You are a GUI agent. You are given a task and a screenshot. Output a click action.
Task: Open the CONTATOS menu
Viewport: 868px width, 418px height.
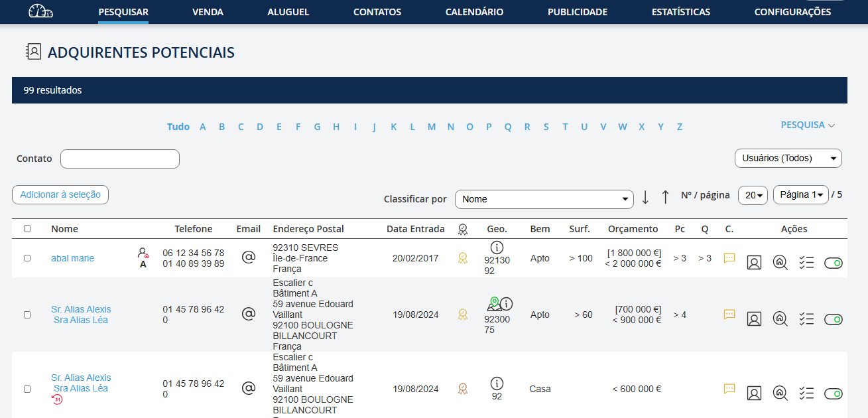pyautogui.click(x=377, y=12)
